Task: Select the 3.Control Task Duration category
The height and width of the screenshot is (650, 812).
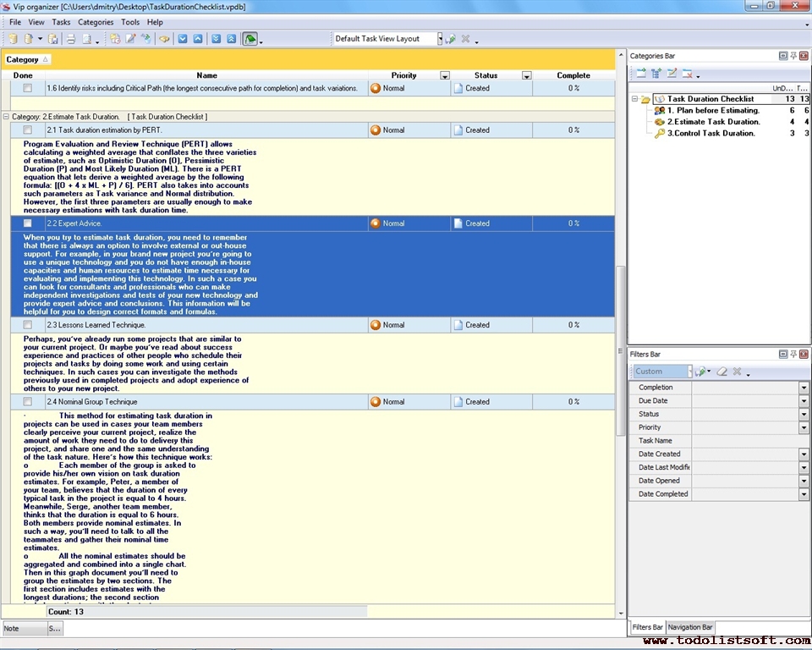Action: click(x=710, y=133)
